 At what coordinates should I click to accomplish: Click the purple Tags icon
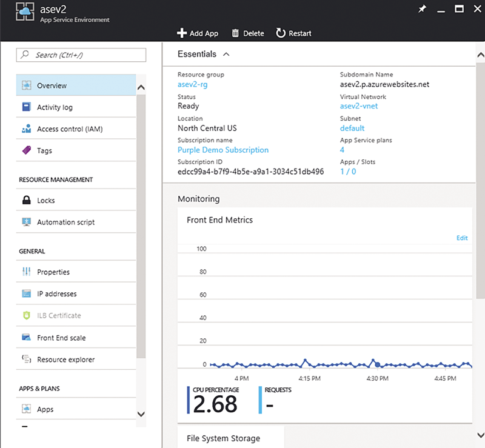click(x=27, y=150)
